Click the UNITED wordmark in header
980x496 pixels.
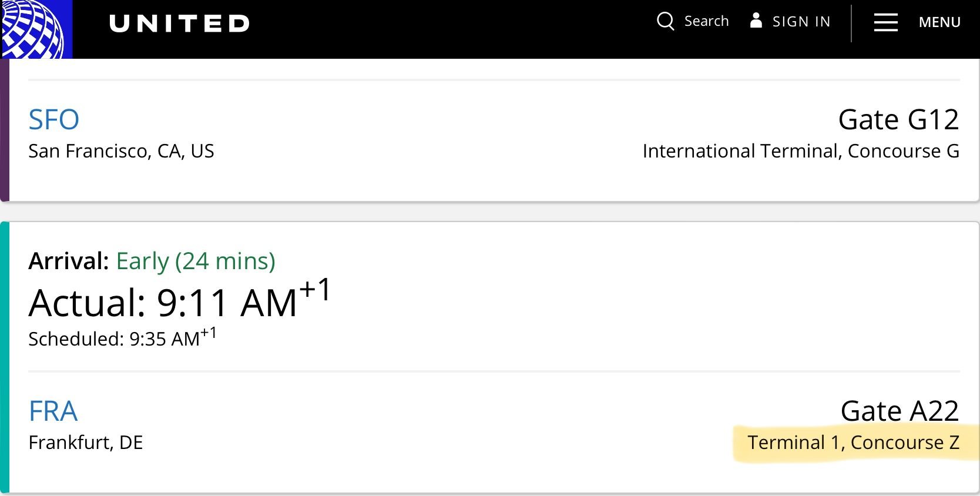(179, 24)
